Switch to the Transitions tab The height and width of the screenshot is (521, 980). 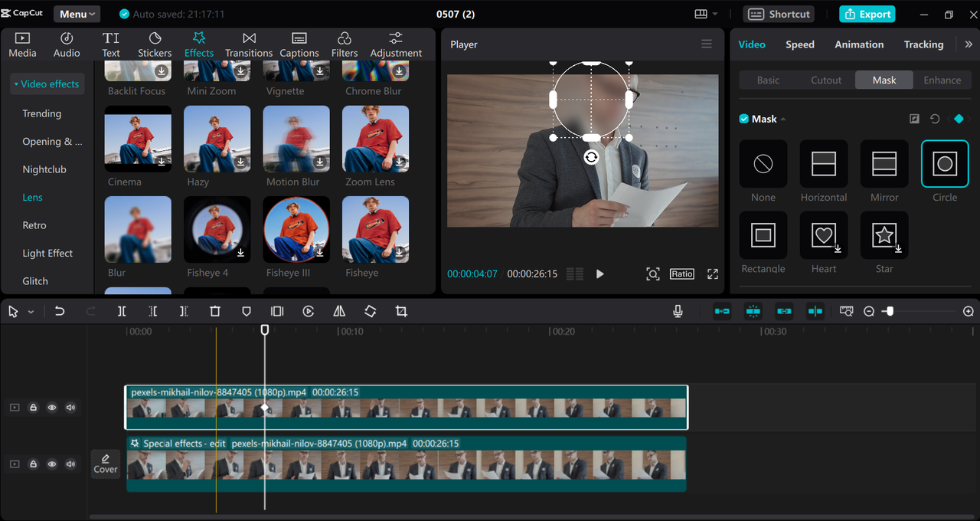tap(249, 44)
